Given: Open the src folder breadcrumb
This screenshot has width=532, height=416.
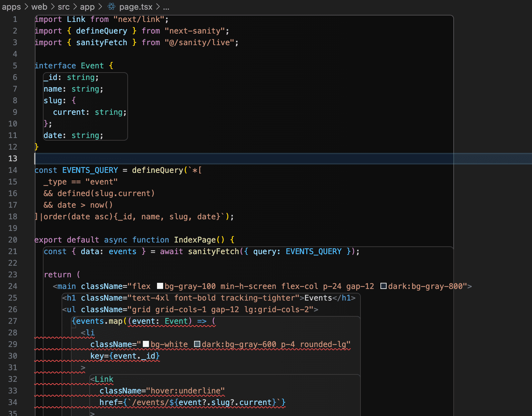Looking at the screenshot, I should tap(64, 7).
